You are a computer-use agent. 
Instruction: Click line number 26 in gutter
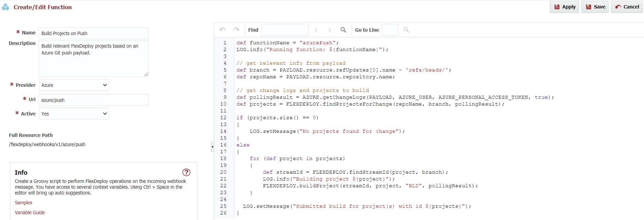[x=223, y=213]
